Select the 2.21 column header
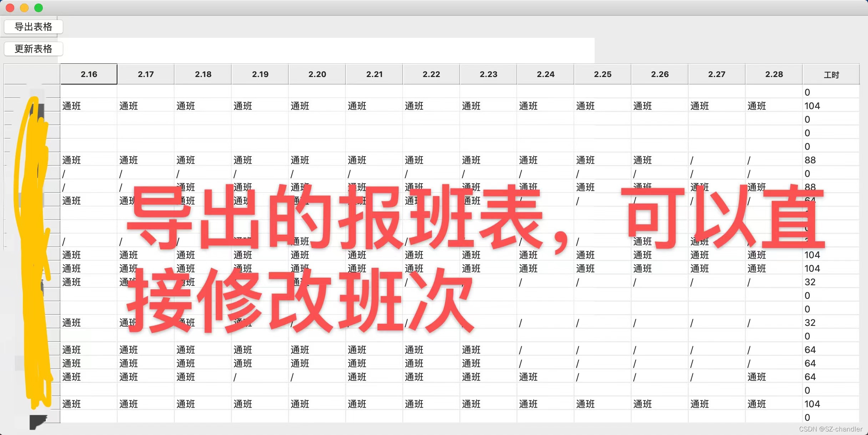The width and height of the screenshot is (868, 435). click(x=374, y=74)
